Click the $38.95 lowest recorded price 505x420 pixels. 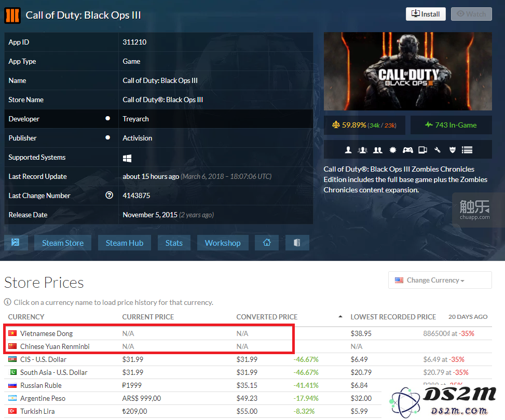pos(361,333)
